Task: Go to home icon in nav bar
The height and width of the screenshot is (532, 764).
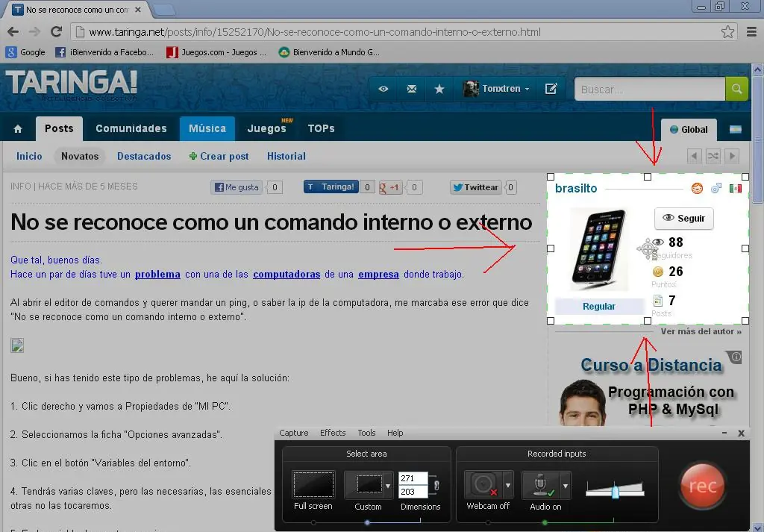Action: (18, 128)
